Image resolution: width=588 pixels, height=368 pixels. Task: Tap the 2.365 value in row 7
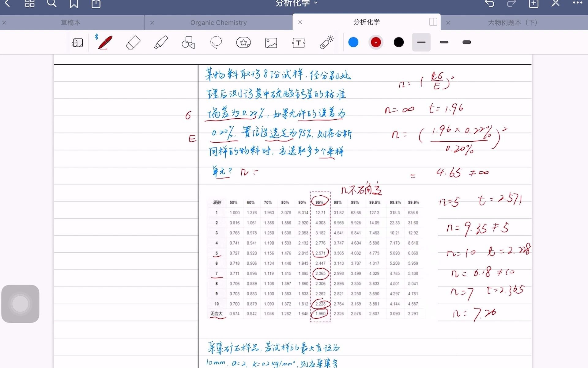(x=320, y=274)
